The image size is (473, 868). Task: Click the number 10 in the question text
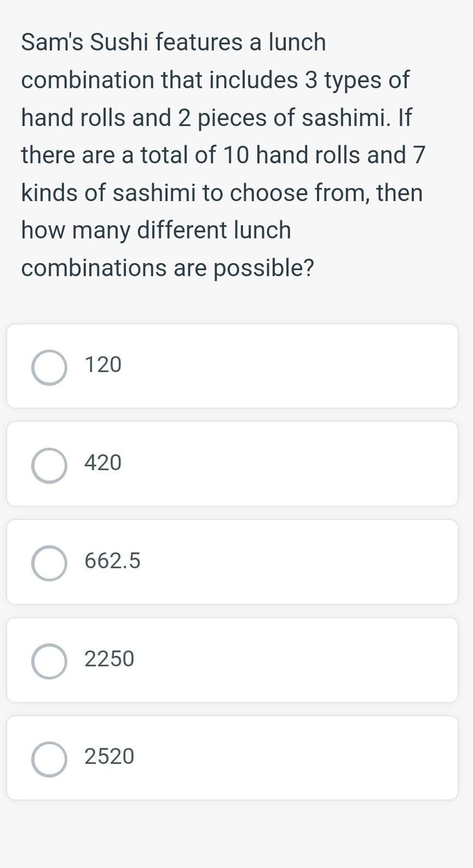point(235,155)
